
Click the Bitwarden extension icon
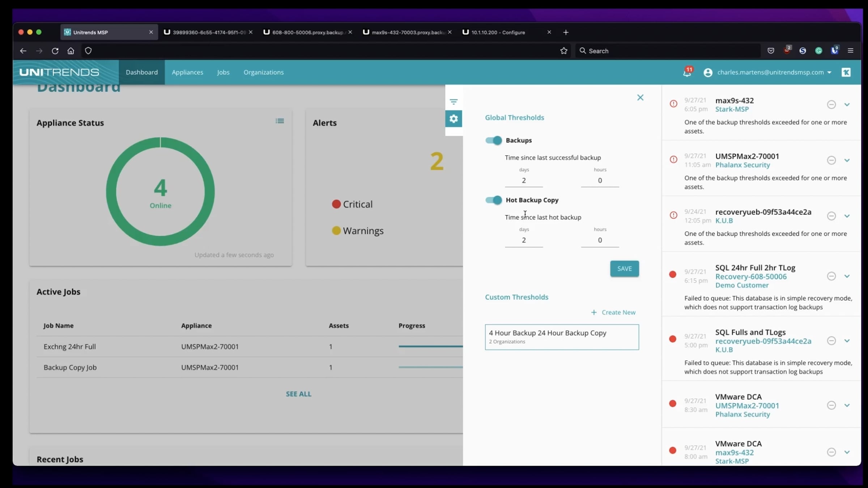pos(835,51)
